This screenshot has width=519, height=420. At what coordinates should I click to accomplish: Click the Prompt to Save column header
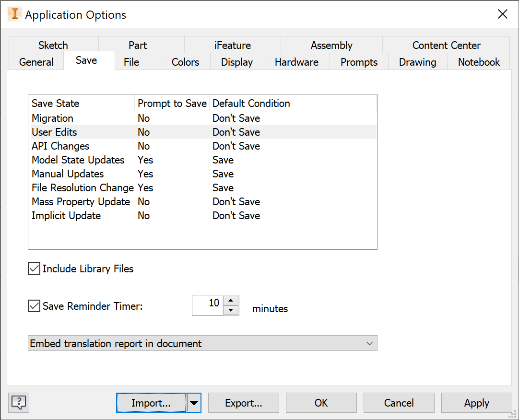[x=172, y=104]
